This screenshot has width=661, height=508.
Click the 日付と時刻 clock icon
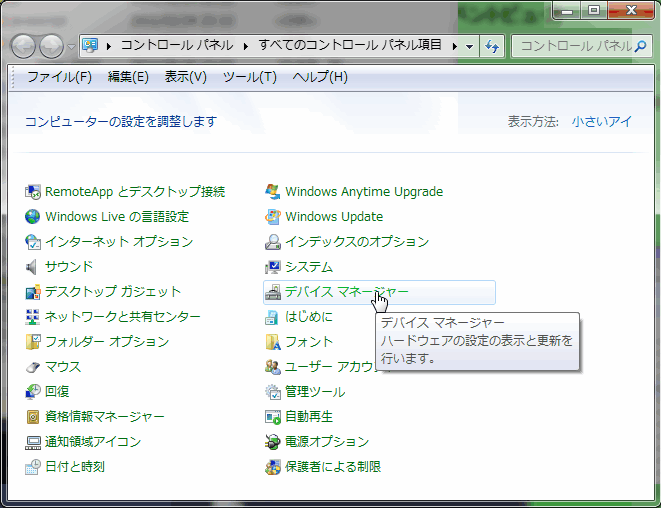pyautogui.click(x=33, y=467)
